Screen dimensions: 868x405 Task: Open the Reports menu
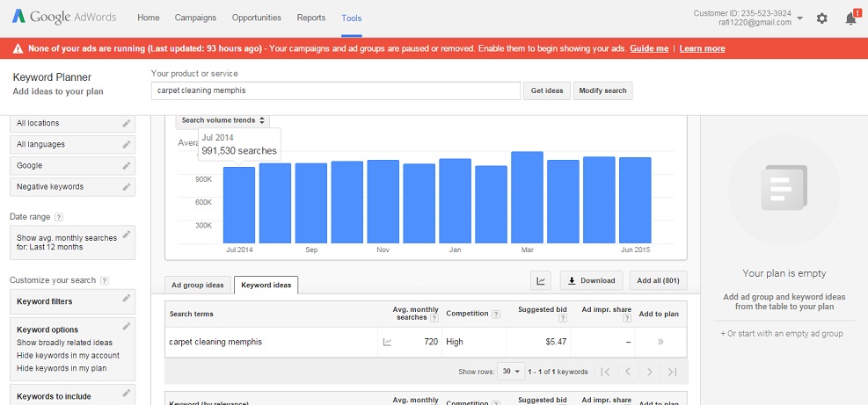point(311,18)
